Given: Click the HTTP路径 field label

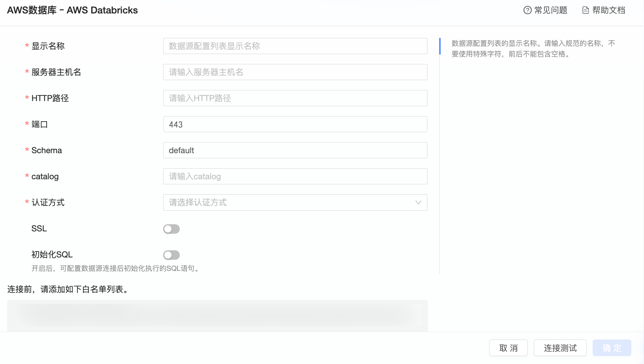Looking at the screenshot, I should [x=50, y=98].
